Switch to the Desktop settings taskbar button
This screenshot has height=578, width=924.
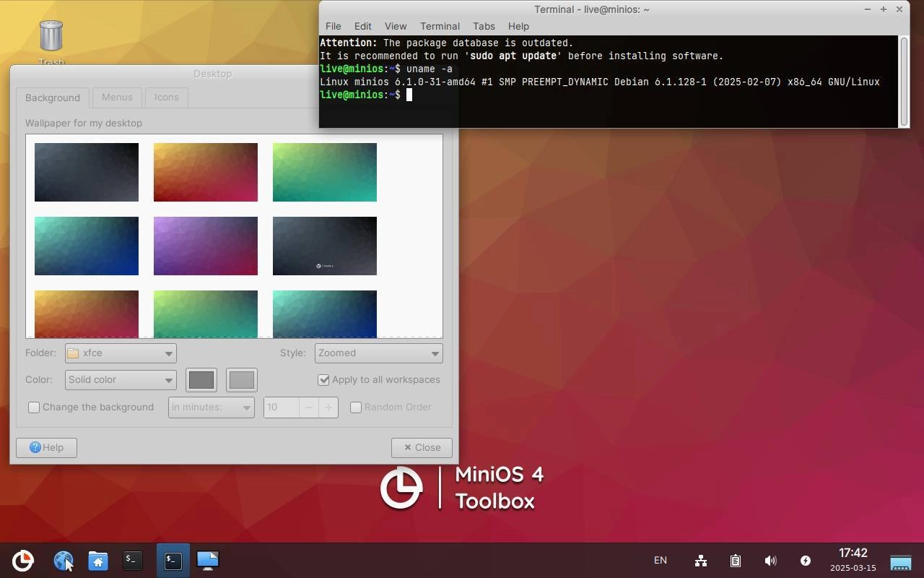click(207, 561)
